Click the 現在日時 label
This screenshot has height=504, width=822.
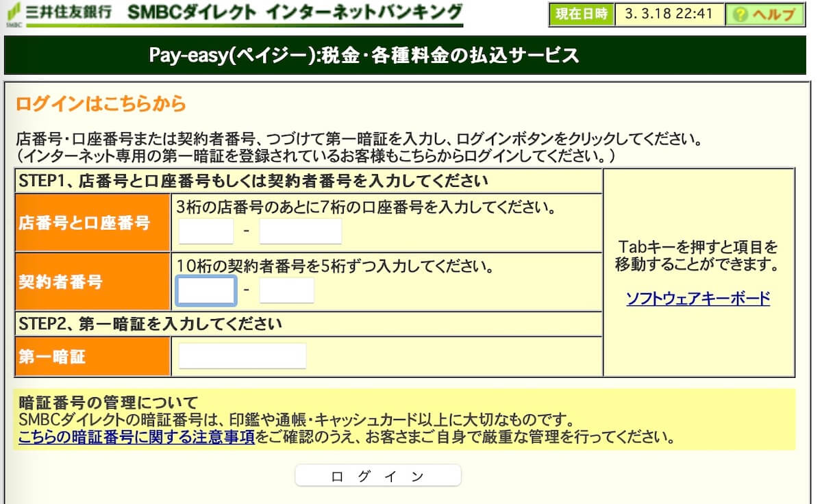(x=582, y=14)
